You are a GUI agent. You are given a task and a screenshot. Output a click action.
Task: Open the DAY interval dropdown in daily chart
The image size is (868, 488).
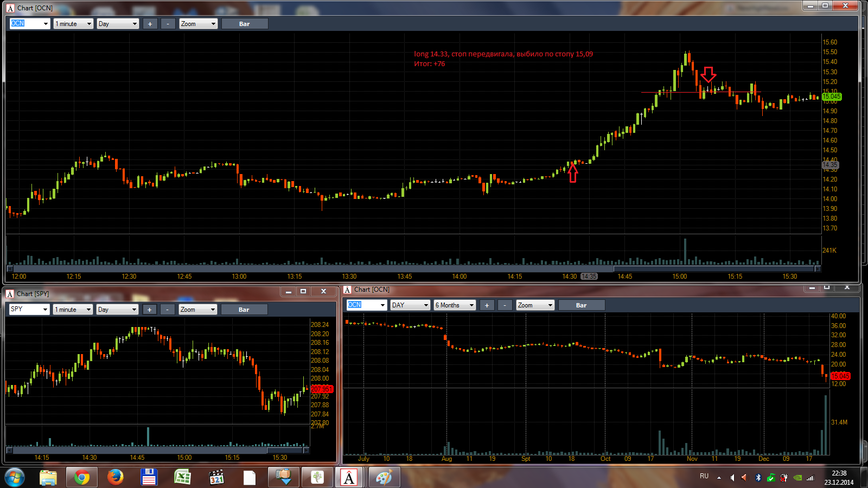pos(410,305)
